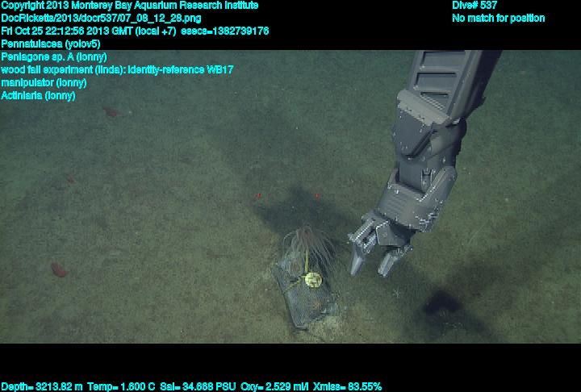The image size is (581, 392).
Task: Click the Dive# 537 label
Action: click(x=474, y=6)
